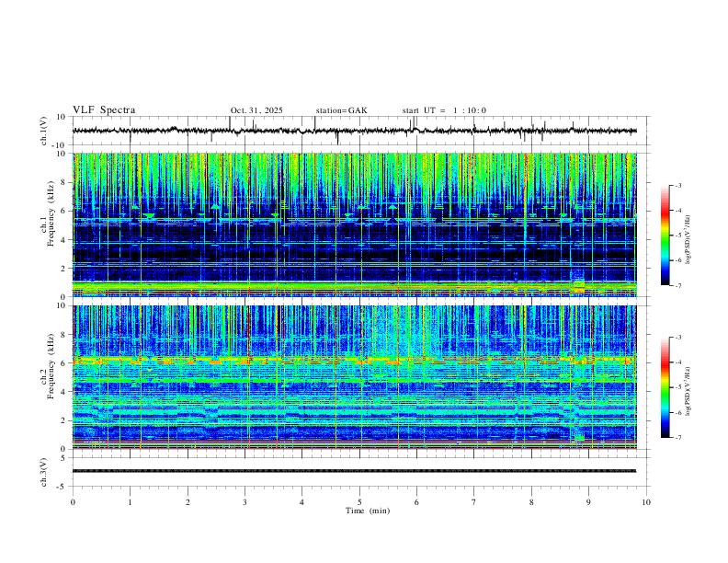Click time axis tick label 4
728x563 pixels.
tap(301, 502)
